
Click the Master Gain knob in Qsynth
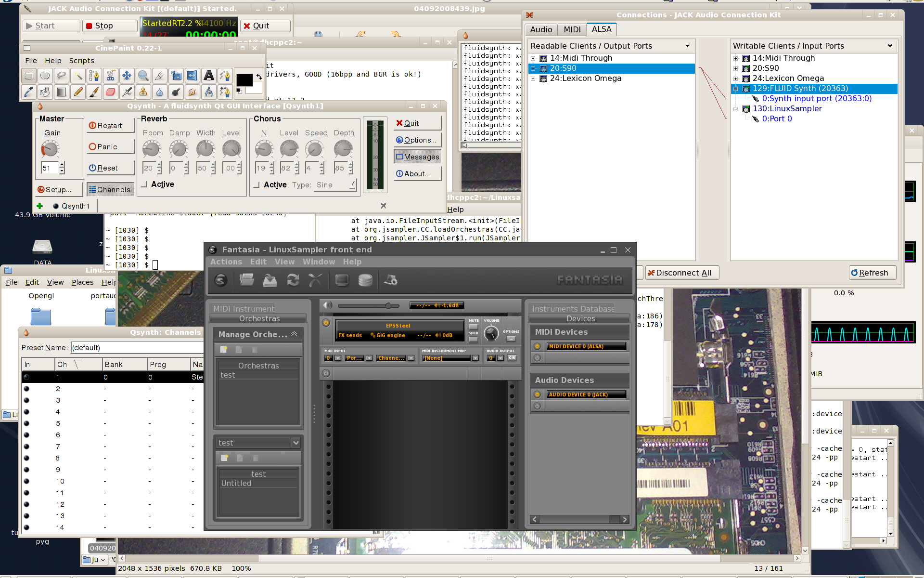50,149
